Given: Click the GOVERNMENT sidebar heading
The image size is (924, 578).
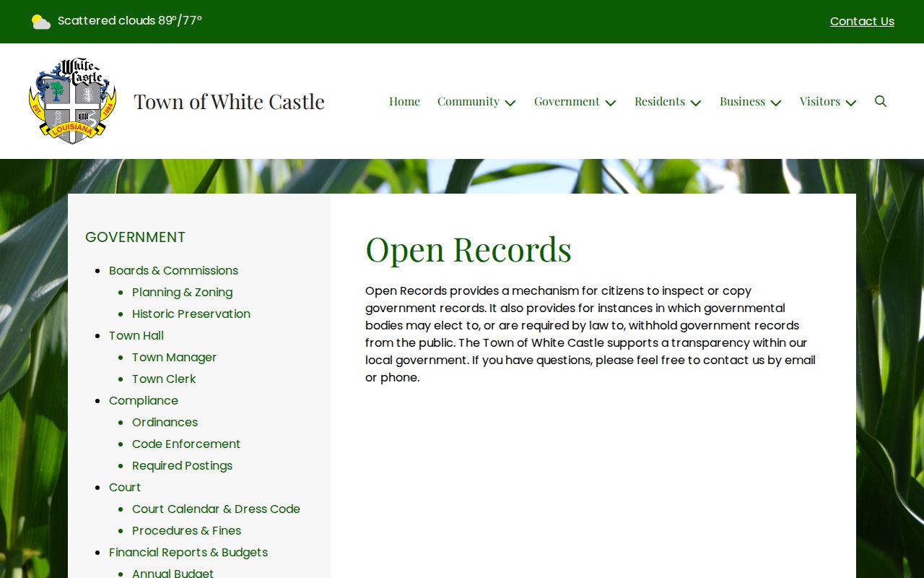Looking at the screenshot, I should click(135, 237).
